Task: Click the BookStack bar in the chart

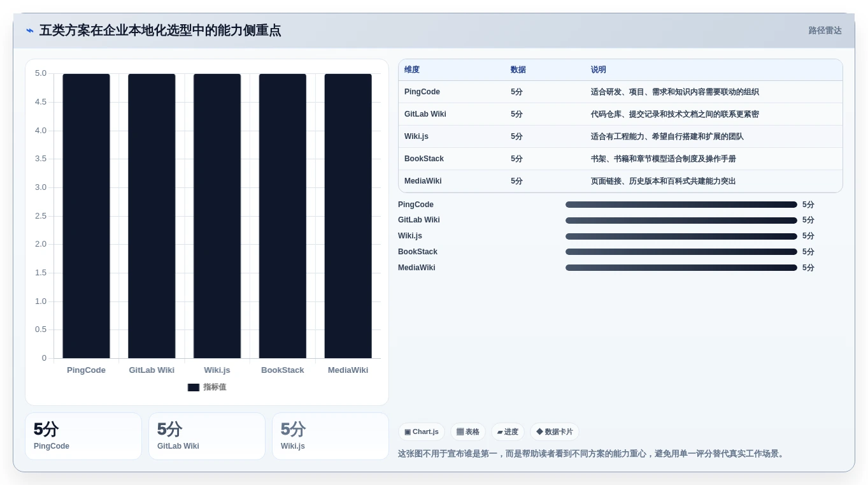Action: coord(283,216)
